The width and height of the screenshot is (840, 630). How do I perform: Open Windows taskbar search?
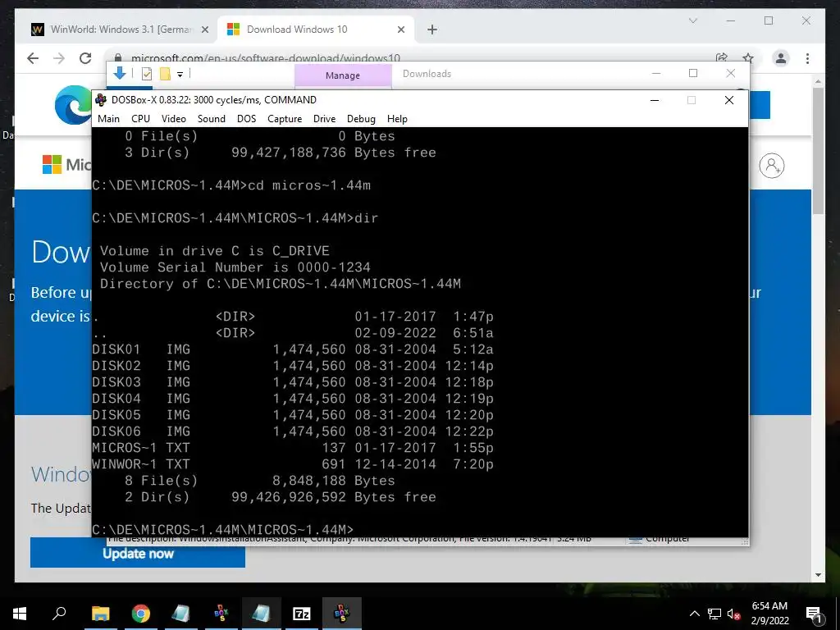pos(59,614)
